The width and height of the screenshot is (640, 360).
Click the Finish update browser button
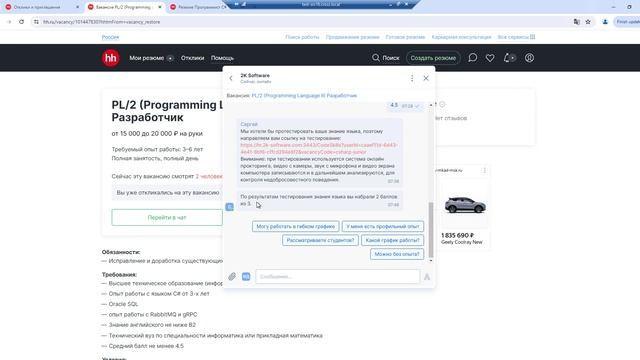(627, 22)
